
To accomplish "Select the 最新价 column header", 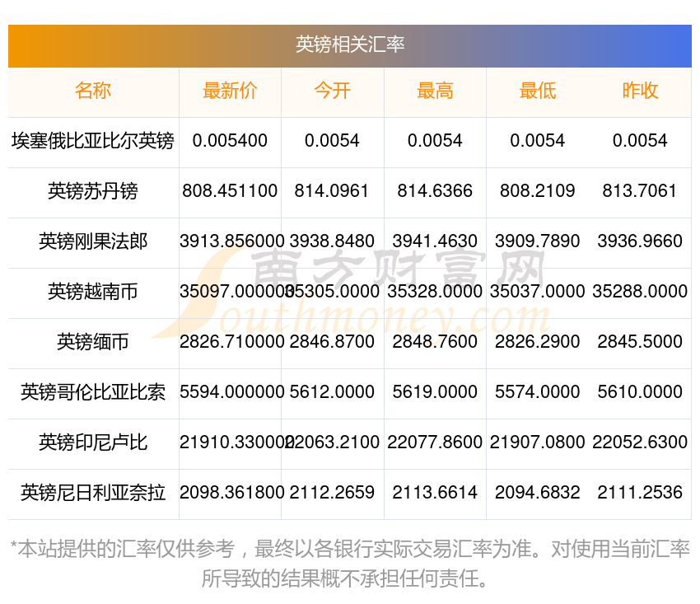I will click(x=230, y=91).
